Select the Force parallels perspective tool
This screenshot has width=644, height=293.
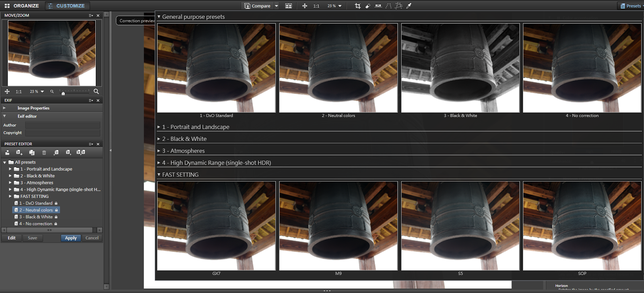coord(388,6)
